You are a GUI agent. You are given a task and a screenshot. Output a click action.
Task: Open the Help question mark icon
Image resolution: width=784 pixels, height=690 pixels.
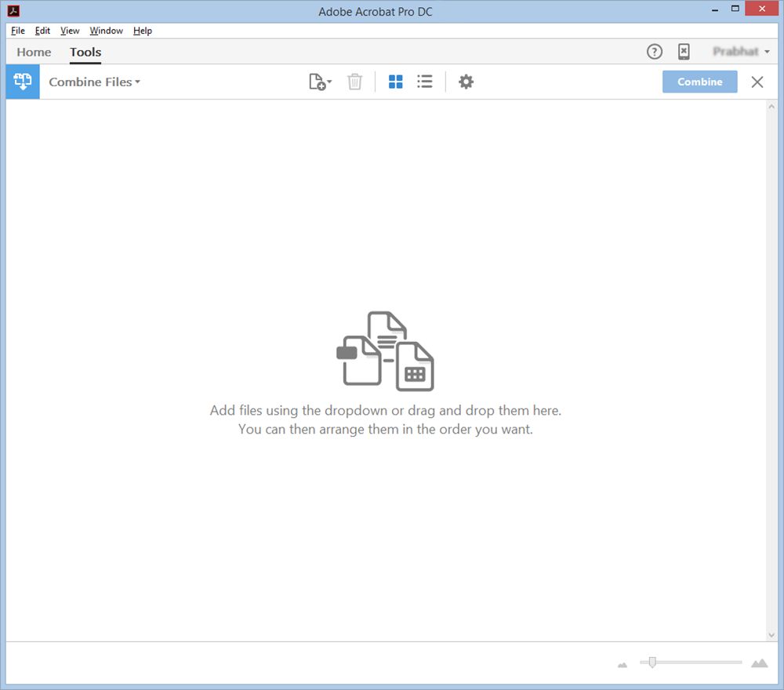(x=654, y=52)
